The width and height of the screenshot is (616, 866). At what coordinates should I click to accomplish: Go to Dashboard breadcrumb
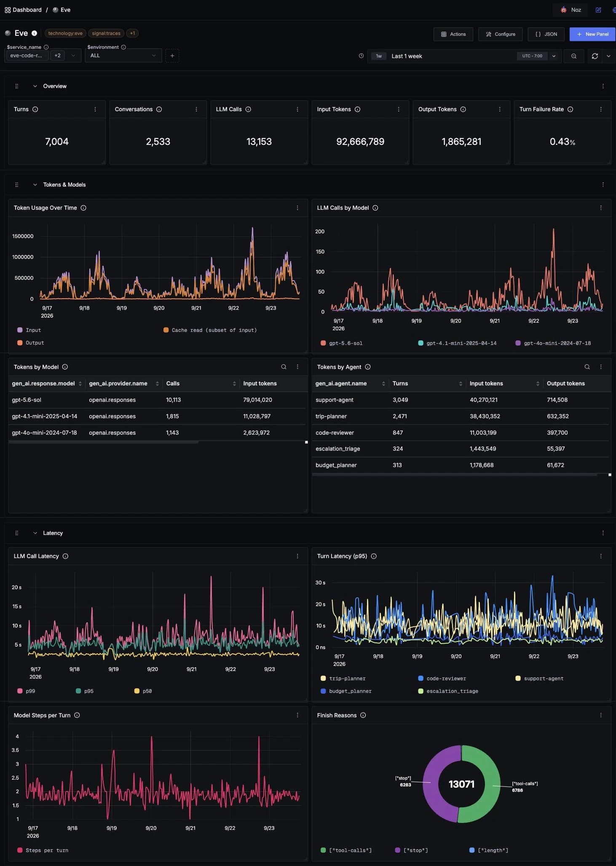click(23, 10)
